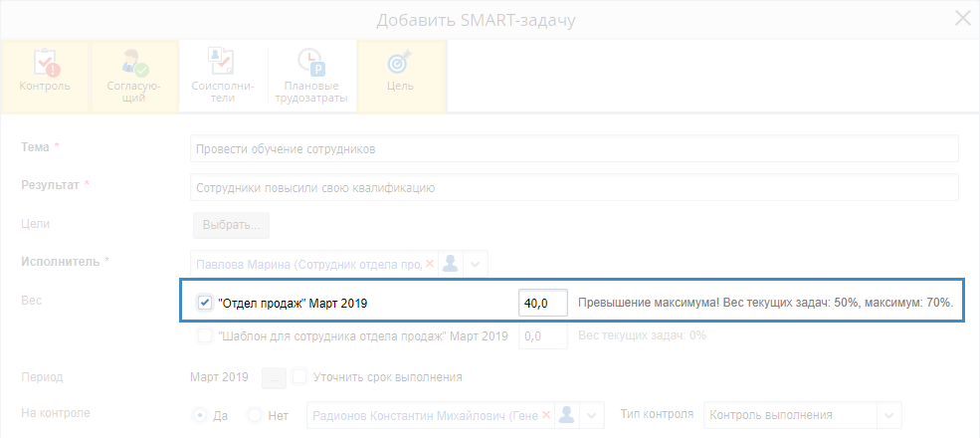Screen dimensions: 980x438
Task: Enable "Шаблон для сотрудника отдела продаж" checkbox
Action: pos(205,336)
